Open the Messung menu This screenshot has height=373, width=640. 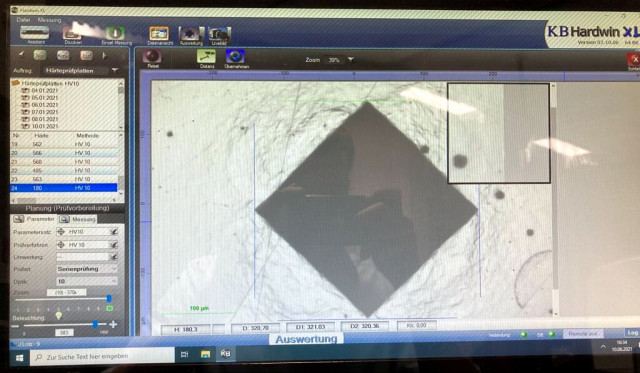(x=49, y=20)
